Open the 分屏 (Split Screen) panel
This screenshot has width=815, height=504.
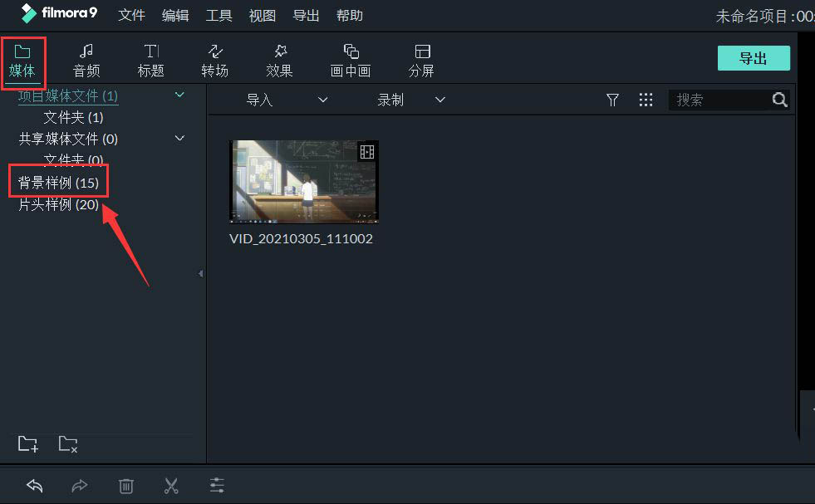[421, 59]
